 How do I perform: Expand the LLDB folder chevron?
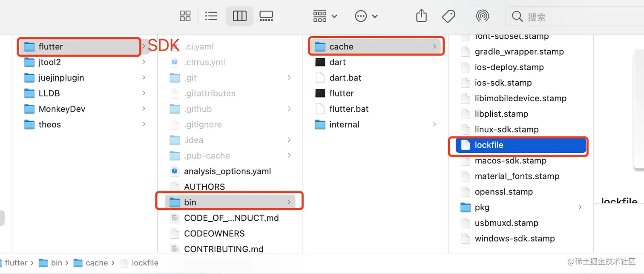tap(144, 93)
